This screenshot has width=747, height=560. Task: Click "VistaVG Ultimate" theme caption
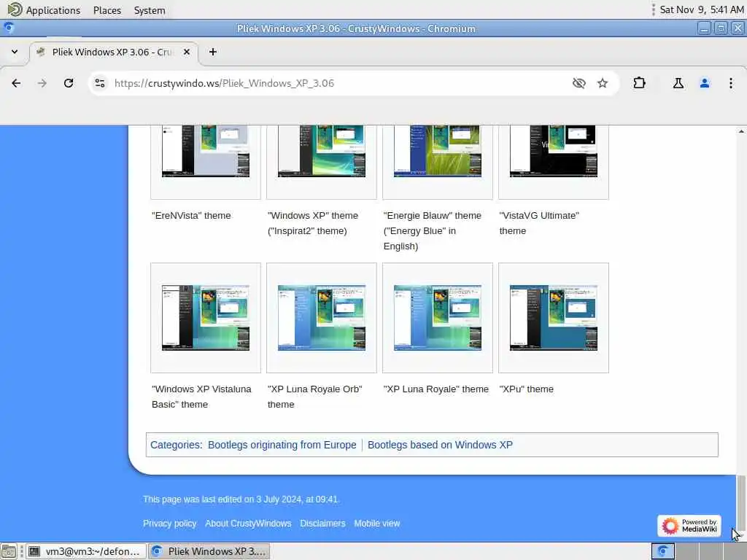coord(539,223)
